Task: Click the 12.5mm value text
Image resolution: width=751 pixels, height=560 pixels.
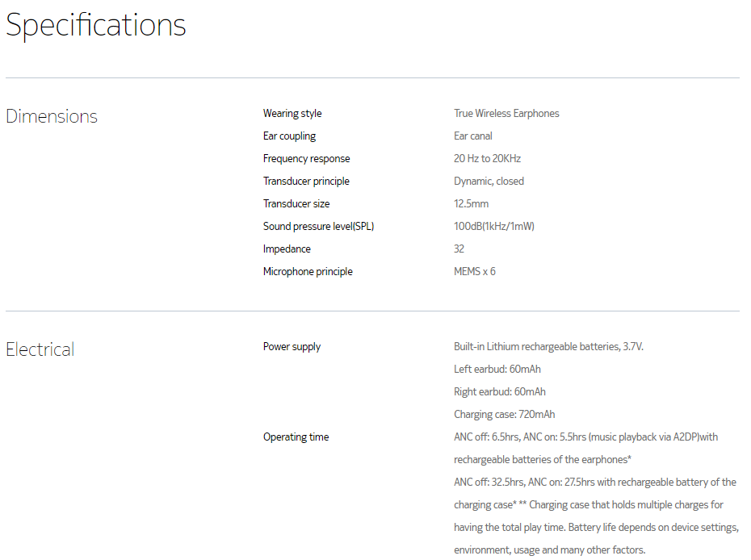Action: [x=471, y=204]
